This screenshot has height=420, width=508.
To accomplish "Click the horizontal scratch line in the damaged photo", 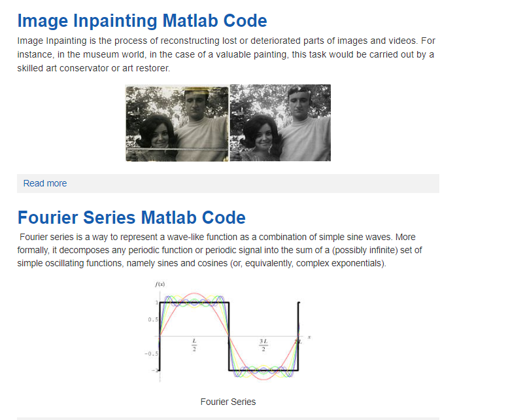I will 177,149.
